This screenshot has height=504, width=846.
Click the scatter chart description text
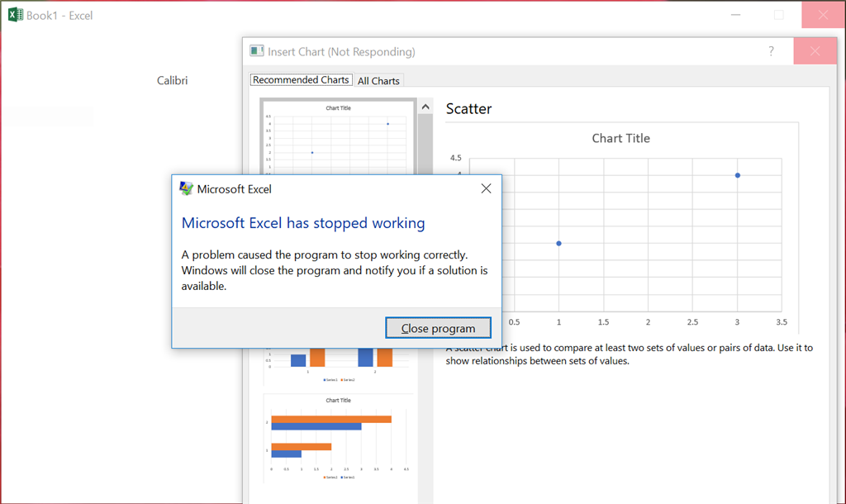point(629,354)
